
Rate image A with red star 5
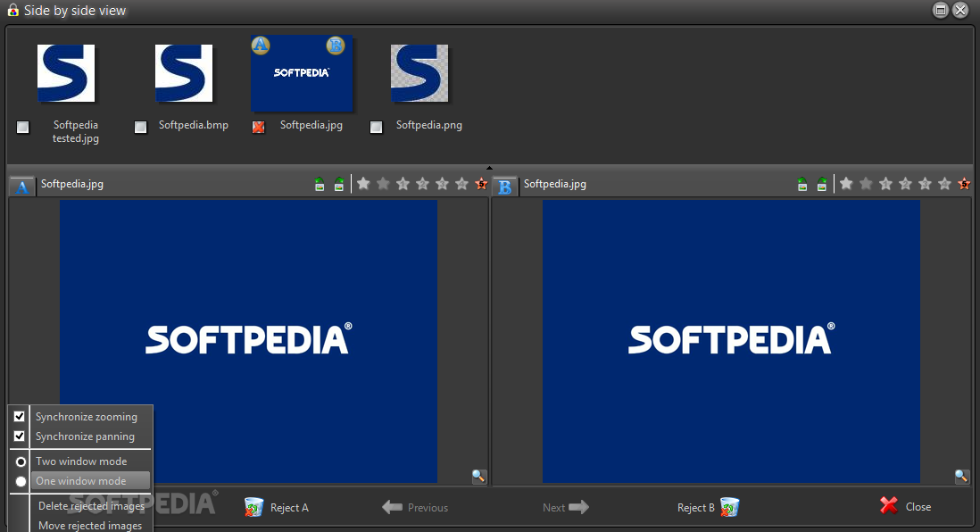click(x=481, y=184)
